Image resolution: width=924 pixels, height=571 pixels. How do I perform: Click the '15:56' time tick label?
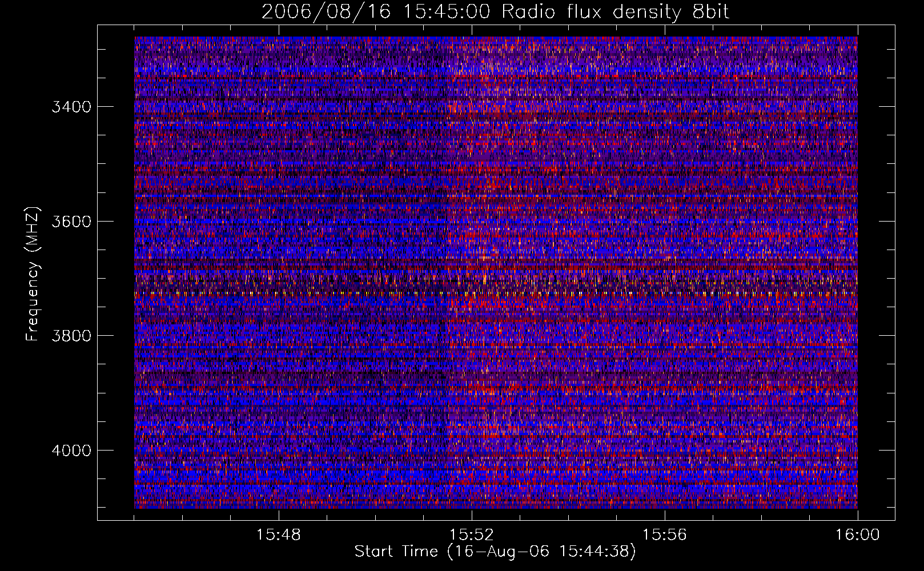(x=665, y=535)
